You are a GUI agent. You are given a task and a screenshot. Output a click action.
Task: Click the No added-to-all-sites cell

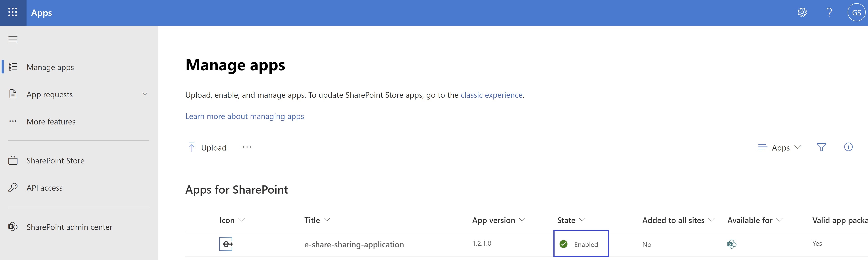point(647,245)
